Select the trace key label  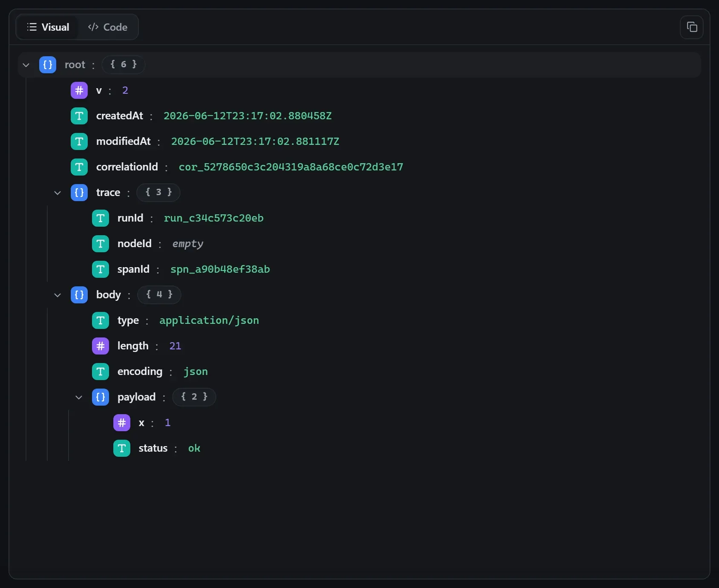coord(108,193)
